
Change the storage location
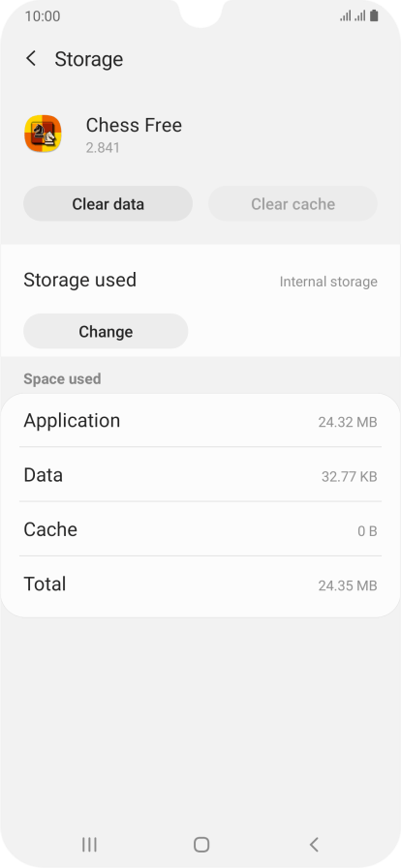click(x=106, y=331)
